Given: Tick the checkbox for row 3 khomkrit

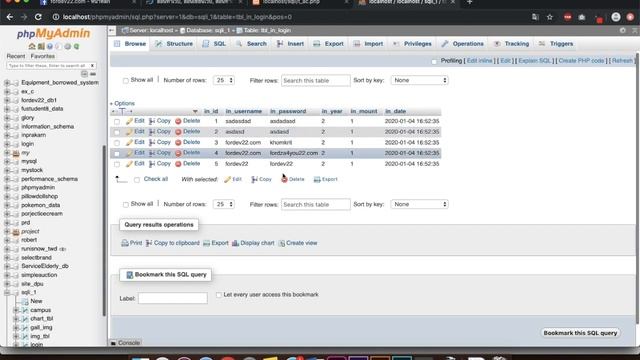Looking at the screenshot, I should coord(117,143).
